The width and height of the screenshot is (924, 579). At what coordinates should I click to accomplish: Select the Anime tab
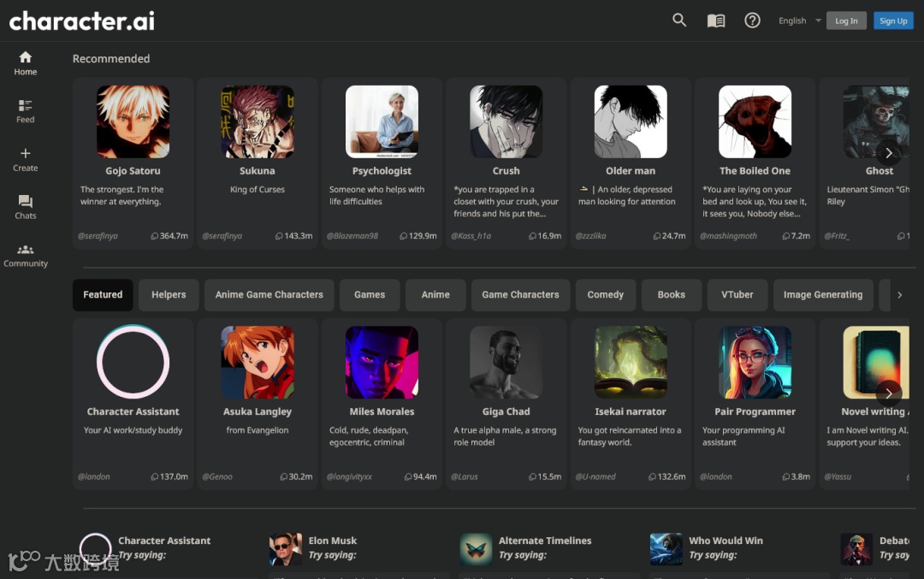click(x=435, y=294)
